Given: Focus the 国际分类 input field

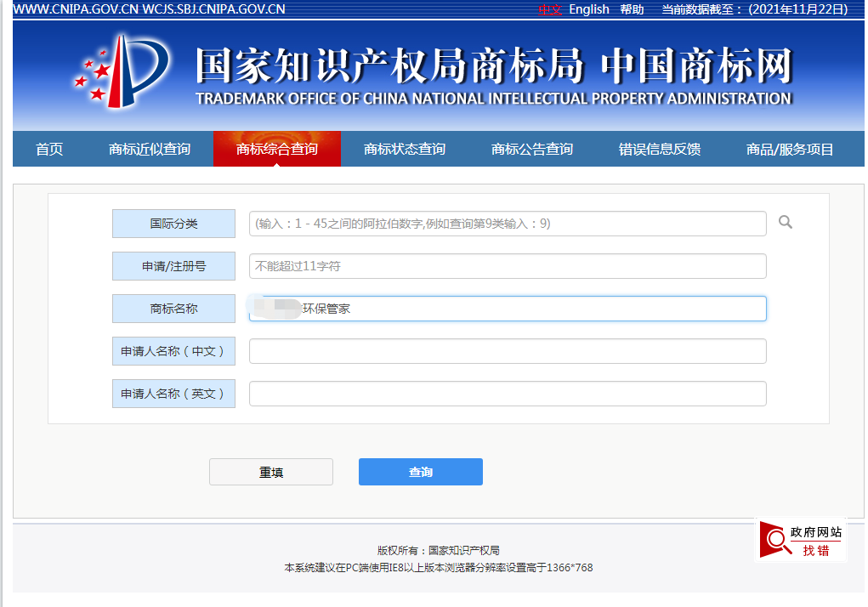Looking at the screenshot, I should tap(508, 224).
